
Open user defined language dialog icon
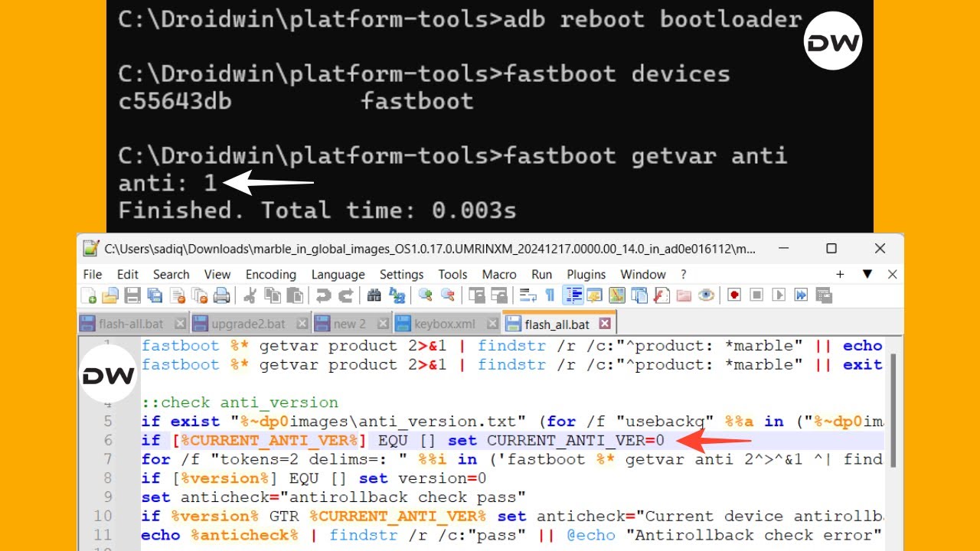pyautogui.click(x=594, y=295)
